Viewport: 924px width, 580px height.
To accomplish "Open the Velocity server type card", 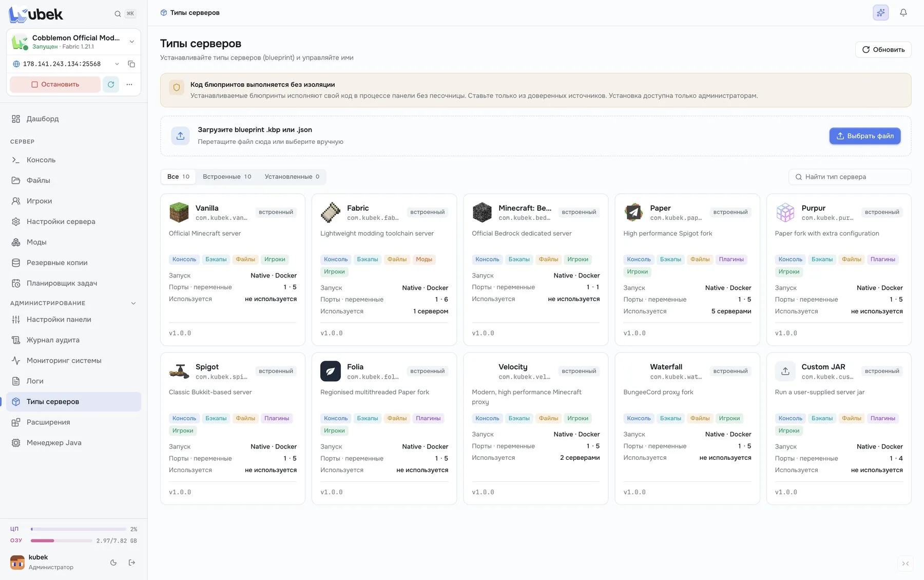I will tap(535, 428).
